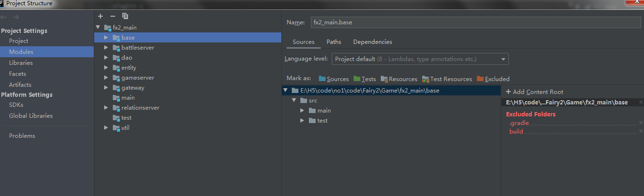
Task: Click the add module plus icon
Action: (100, 16)
